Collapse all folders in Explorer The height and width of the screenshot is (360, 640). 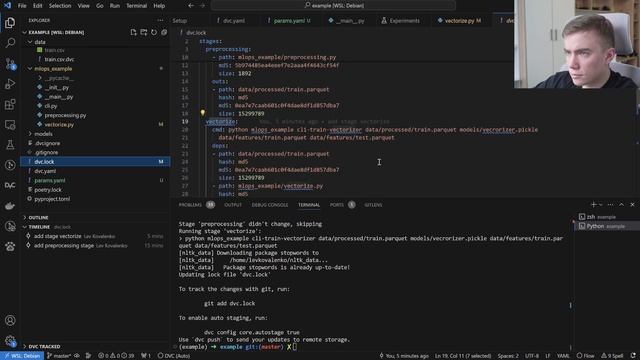tap(164, 32)
